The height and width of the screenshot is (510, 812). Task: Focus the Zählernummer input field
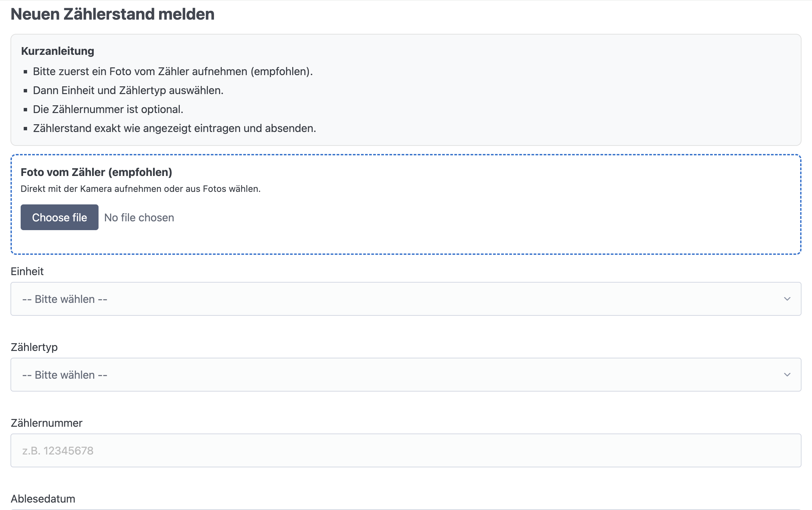405,450
